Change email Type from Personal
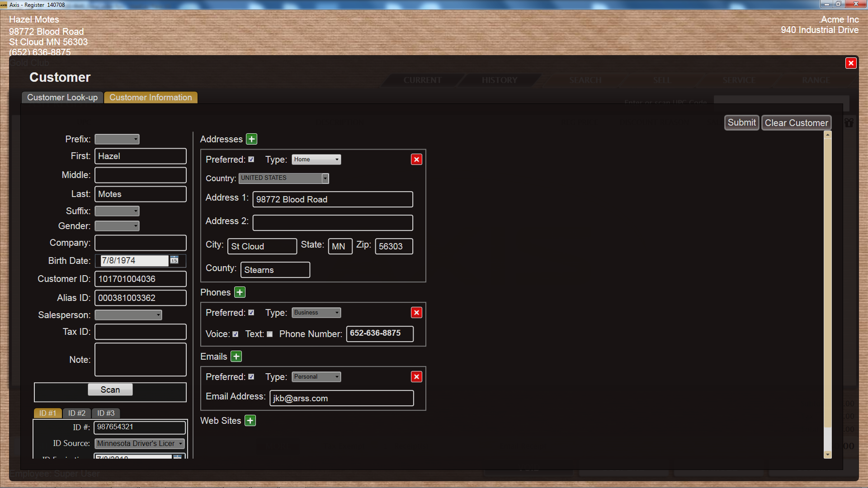The height and width of the screenshot is (488, 868). click(316, 377)
